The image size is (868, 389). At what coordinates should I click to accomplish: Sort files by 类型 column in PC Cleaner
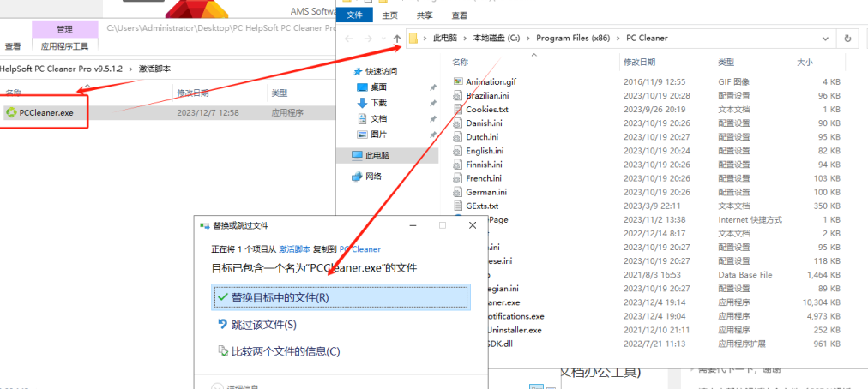tap(726, 62)
